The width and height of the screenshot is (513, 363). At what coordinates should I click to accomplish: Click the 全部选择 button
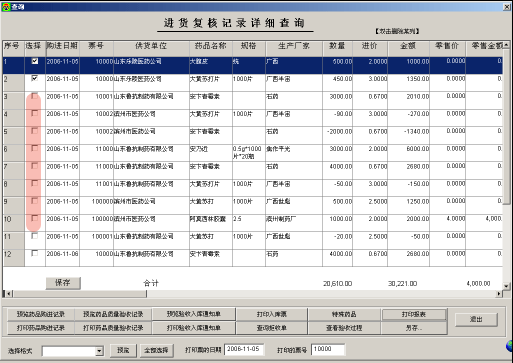tap(156, 350)
